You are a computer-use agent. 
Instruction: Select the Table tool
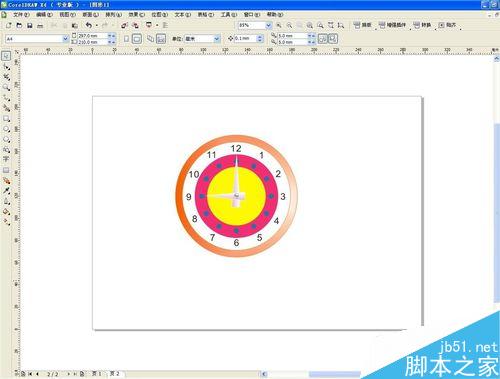pos(6,170)
